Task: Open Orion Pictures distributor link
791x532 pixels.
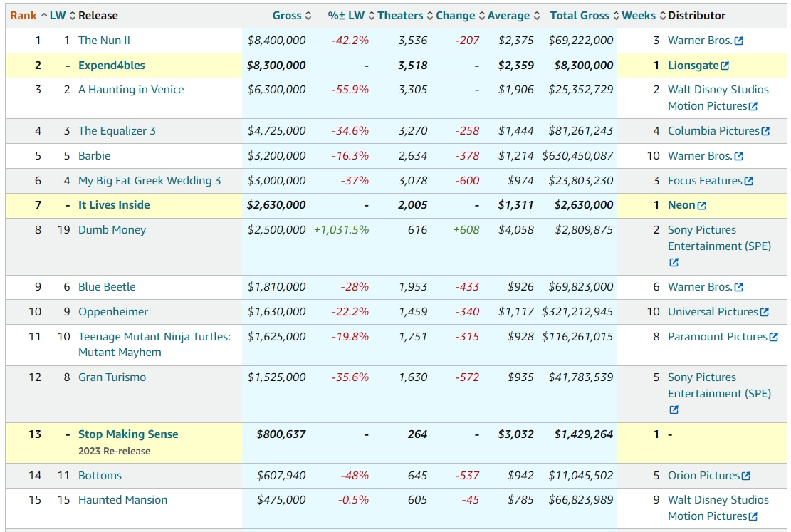Action: click(703, 476)
